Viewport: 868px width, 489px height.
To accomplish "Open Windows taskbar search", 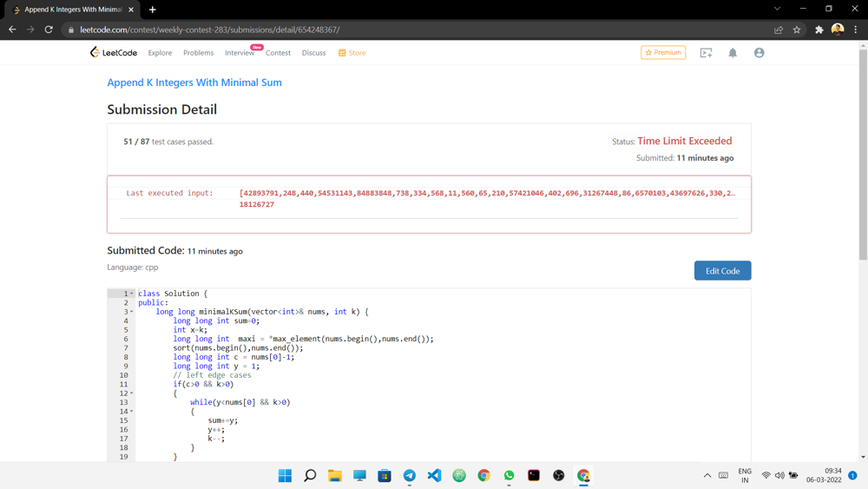I will click(x=310, y=475).
